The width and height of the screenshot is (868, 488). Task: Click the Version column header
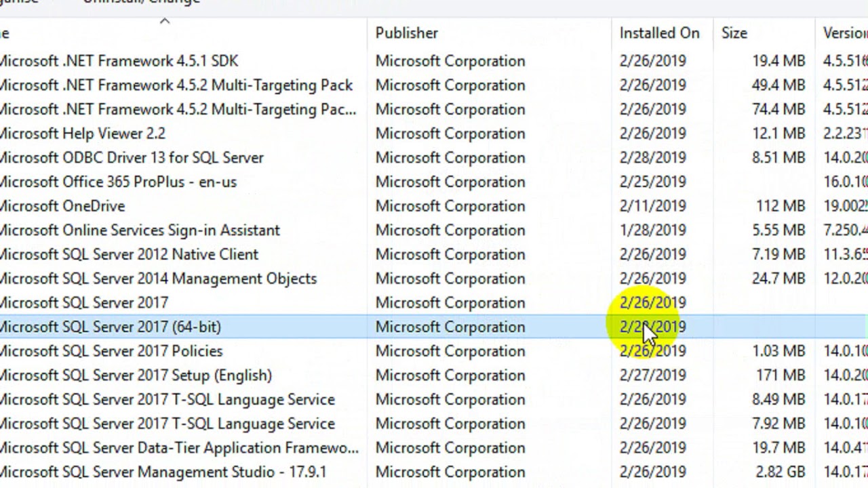point(845,33)
